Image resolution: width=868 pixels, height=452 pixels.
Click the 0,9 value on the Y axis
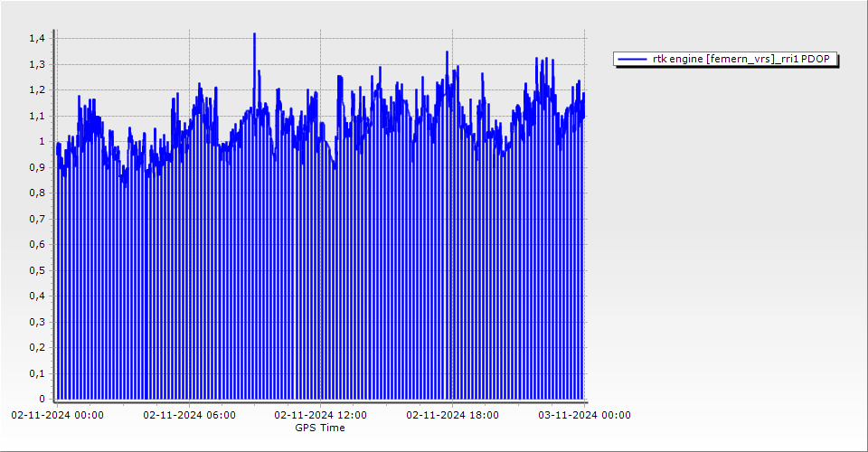[x=36, y=167]
